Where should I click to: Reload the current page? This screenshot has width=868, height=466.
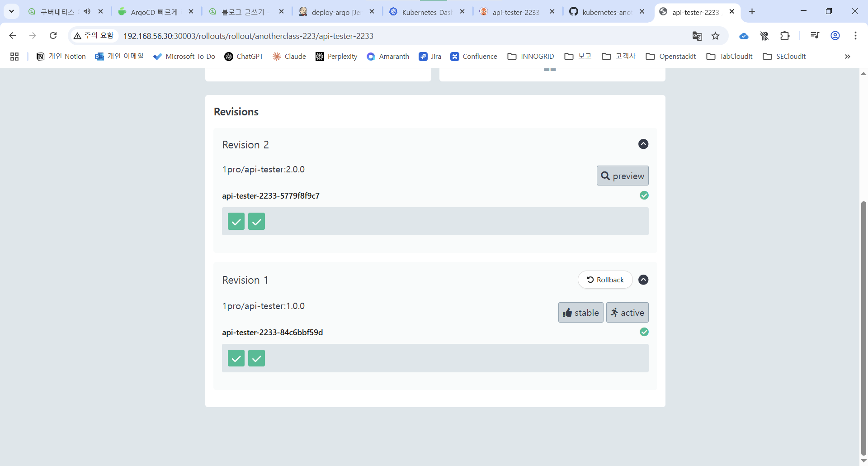[53, 35]
